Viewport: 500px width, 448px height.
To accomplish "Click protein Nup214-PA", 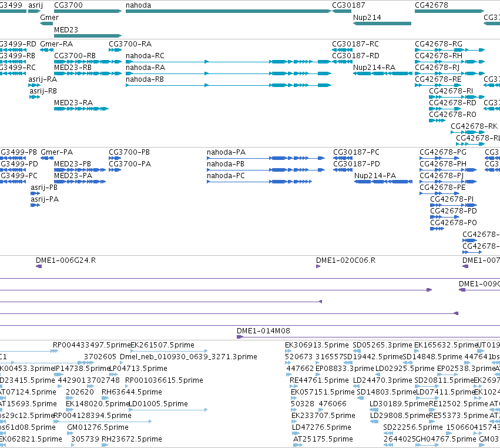I will (x=383, y=182).
